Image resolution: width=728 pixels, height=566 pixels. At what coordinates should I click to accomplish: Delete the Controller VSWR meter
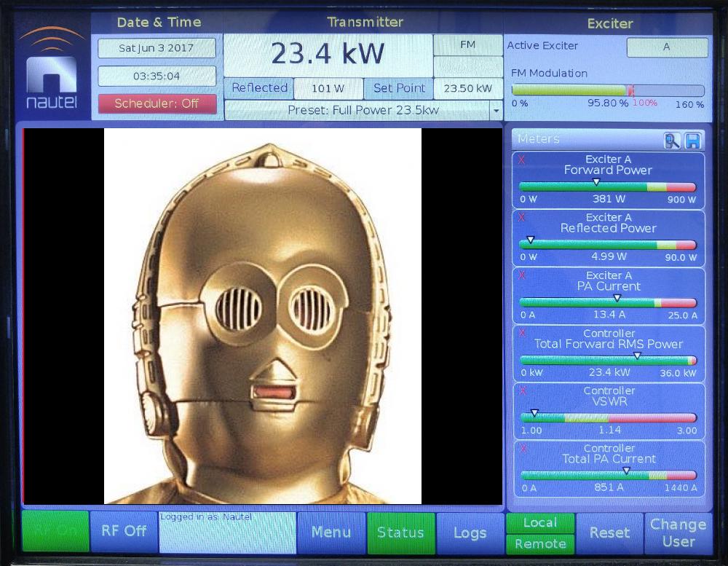(x=521, y=390)
